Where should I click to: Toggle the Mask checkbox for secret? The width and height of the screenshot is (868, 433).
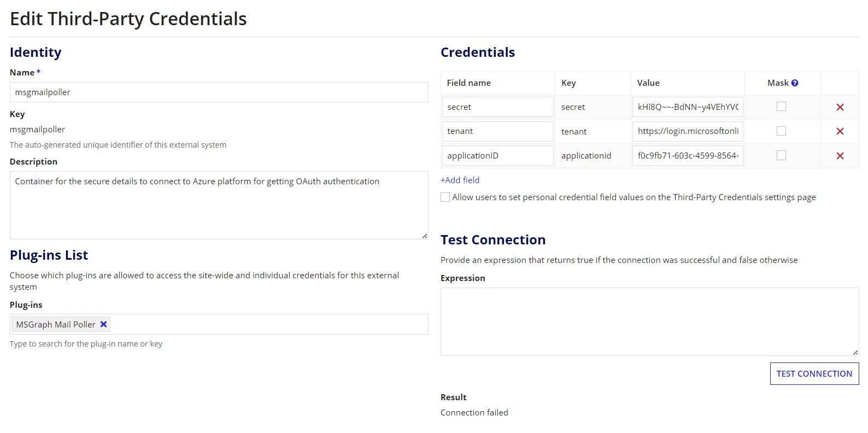tap(782, 107)
